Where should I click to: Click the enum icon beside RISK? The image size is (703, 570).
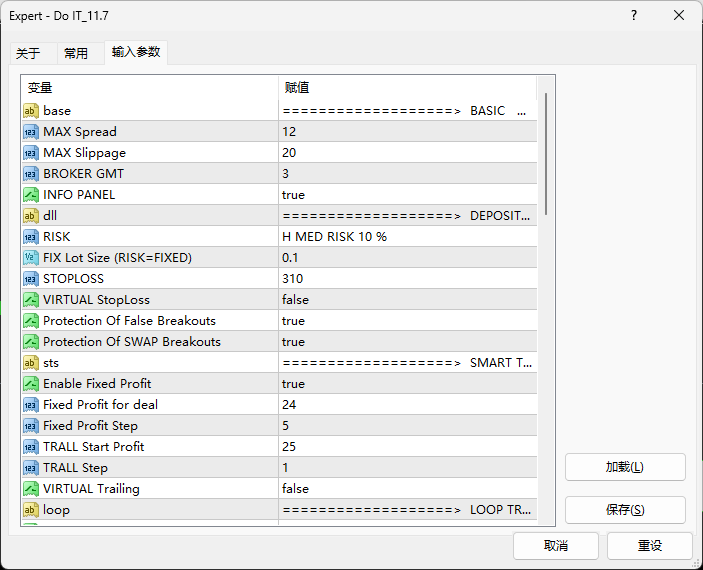pyautogui.click(x=30, y=237)
